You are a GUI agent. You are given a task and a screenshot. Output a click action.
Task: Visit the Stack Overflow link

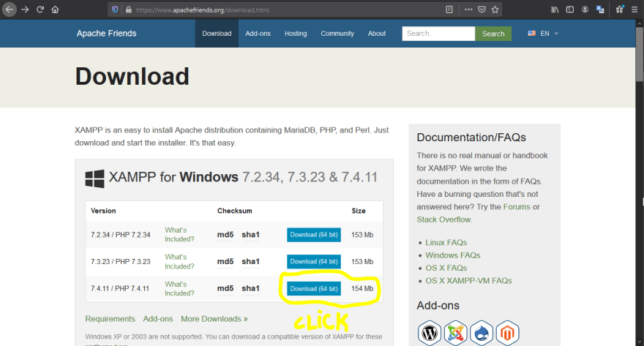coord(443,219)
